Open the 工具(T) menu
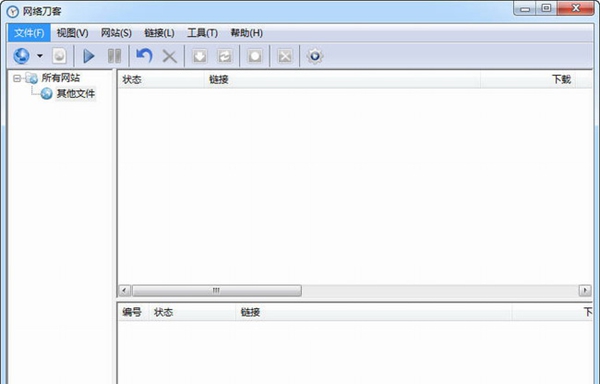The width and height of the screenshot is (600, 384). click(202, 33)
